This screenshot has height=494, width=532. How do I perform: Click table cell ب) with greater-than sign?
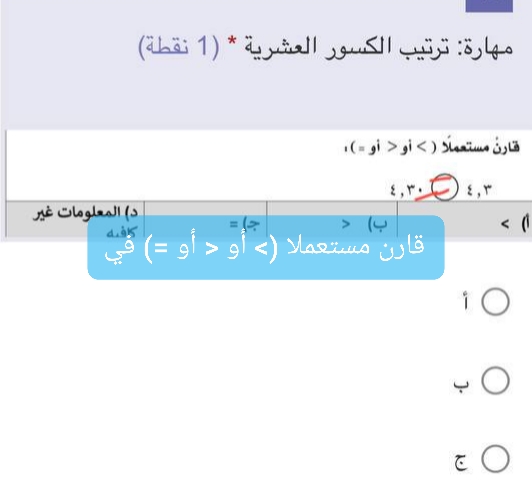coord(332,219)
